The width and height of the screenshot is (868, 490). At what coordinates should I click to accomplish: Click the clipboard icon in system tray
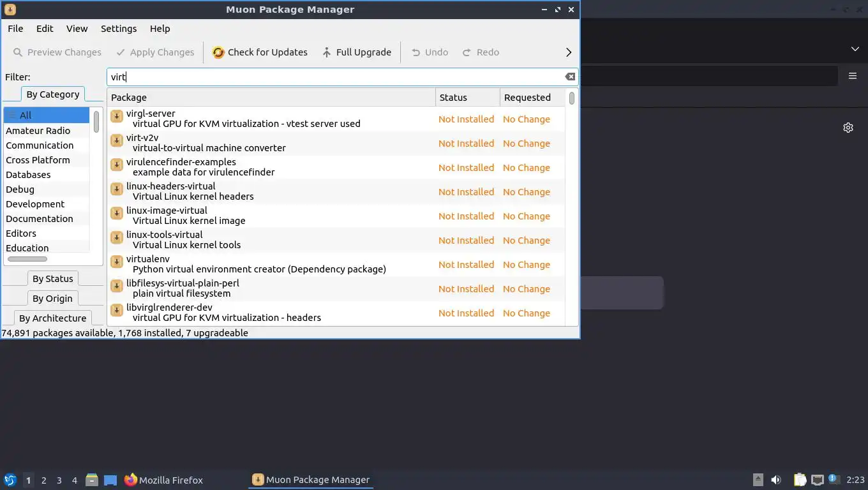(800, 480)
